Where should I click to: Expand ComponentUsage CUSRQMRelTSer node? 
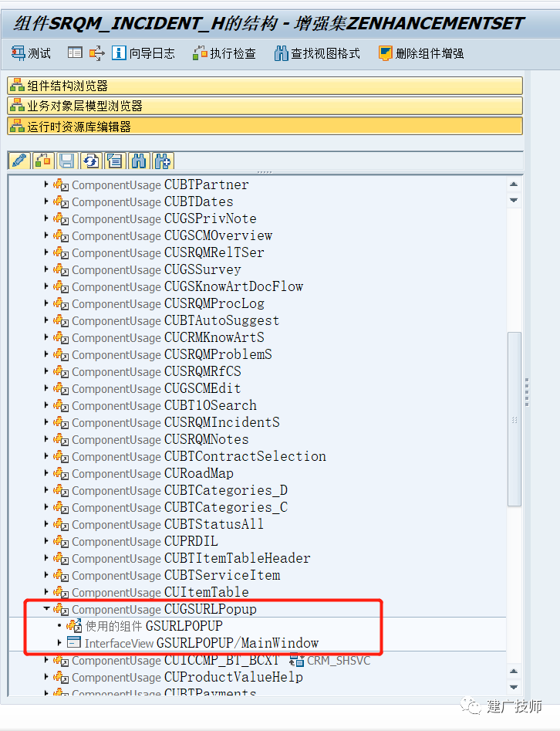(46, 252)
